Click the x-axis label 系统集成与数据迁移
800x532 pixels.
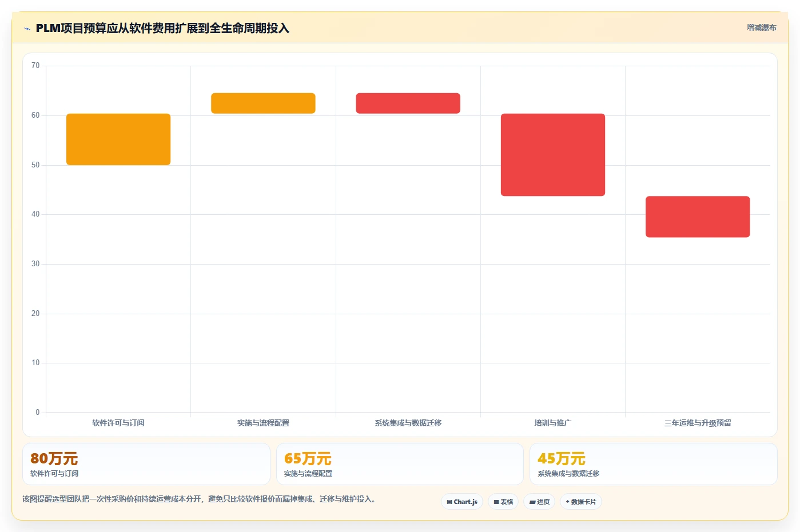click(x=408, y=423)
